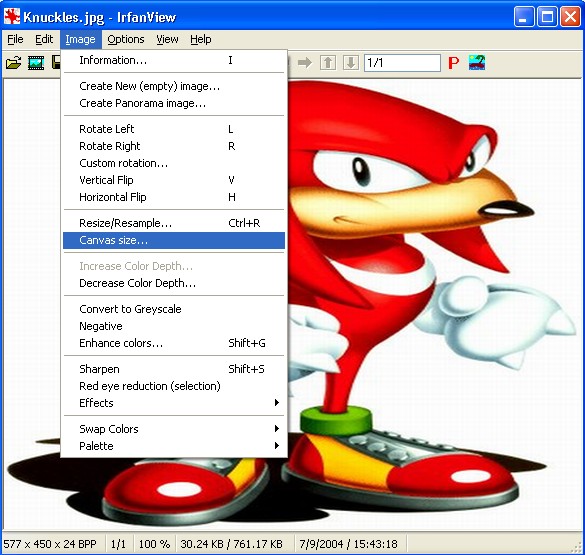Click the next page down-arrow icon
Viewport: 585px width, 555px height.
click(x=351, y=63)
